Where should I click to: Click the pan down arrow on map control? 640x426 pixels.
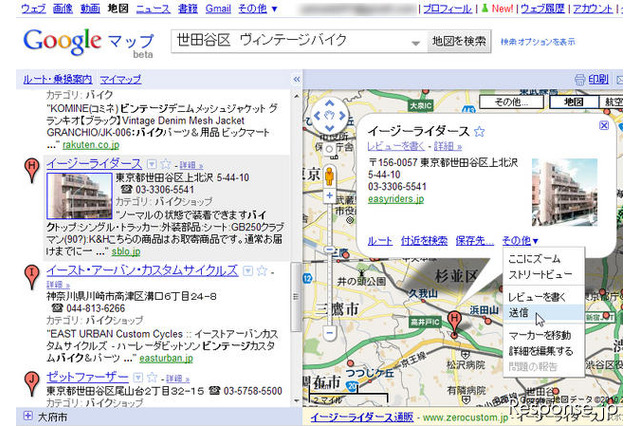click(x=329, y=128)
